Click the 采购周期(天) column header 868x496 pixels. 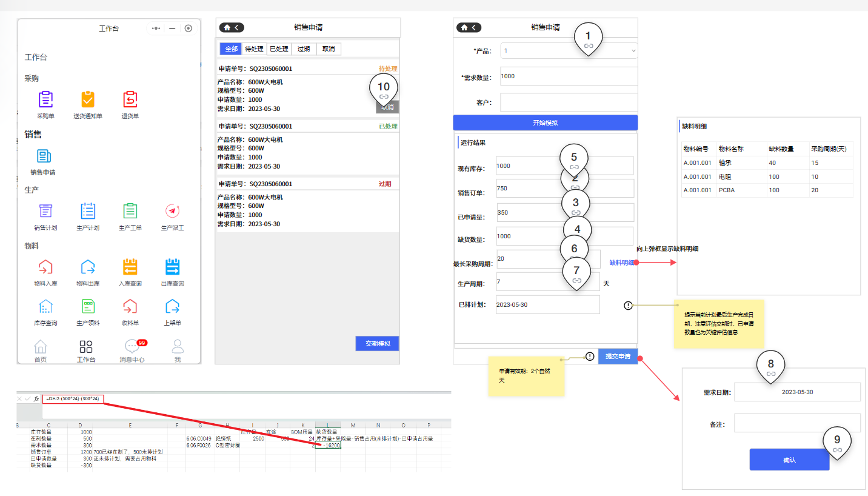click(x=830, y=149)
